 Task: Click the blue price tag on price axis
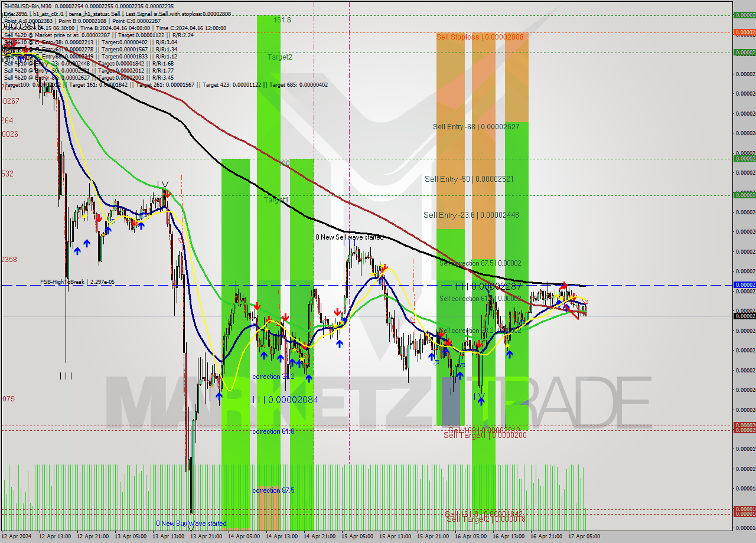coord(744,285)
